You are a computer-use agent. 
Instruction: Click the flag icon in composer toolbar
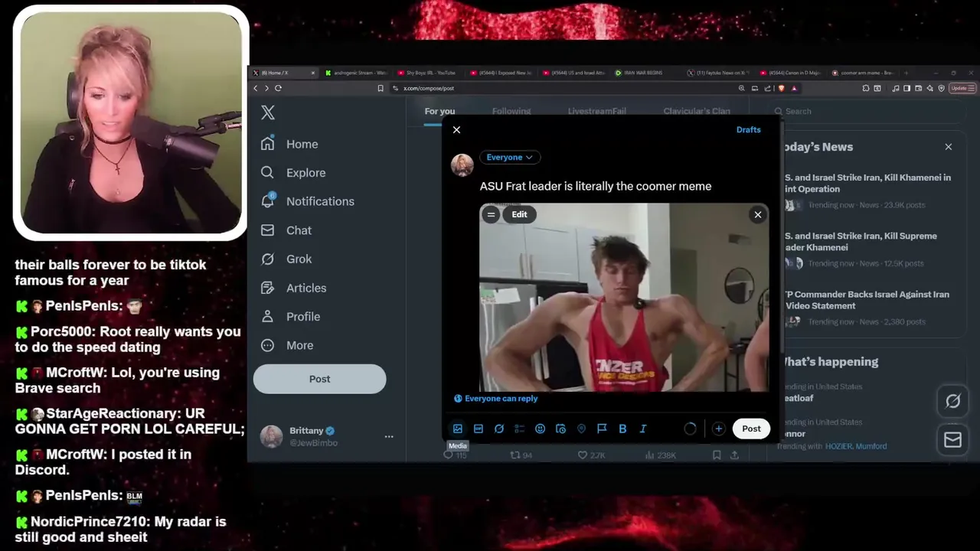tap(602, 429)
